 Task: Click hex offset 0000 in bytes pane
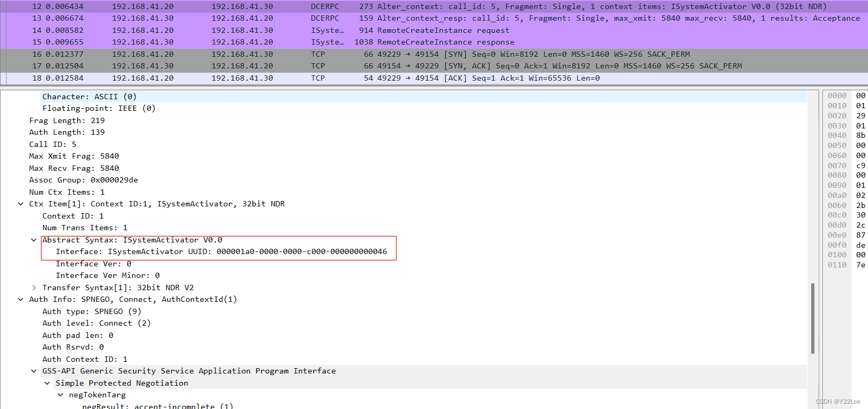[x=837, y=95]
